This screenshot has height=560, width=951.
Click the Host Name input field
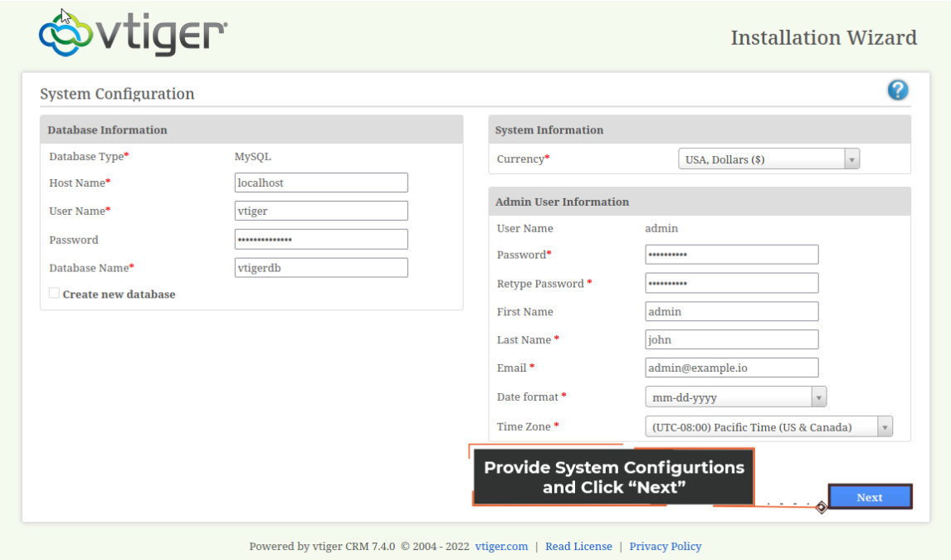[321, 183]
